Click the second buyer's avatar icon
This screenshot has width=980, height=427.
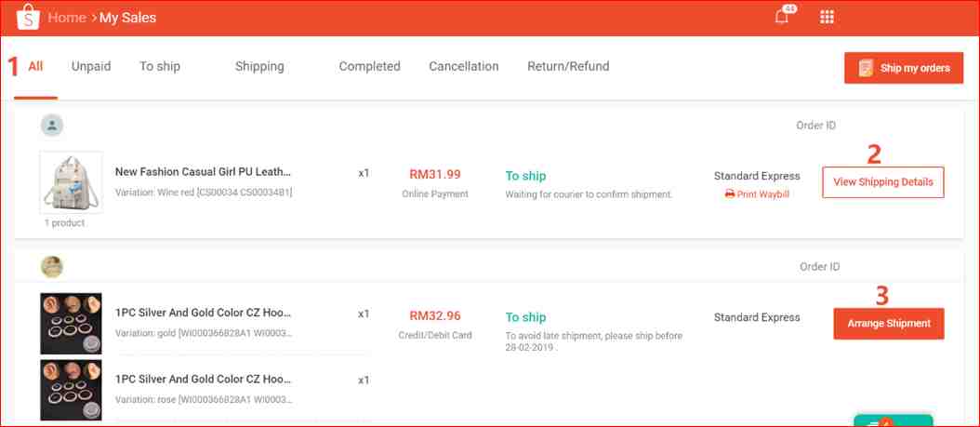[x=52, y=266]
